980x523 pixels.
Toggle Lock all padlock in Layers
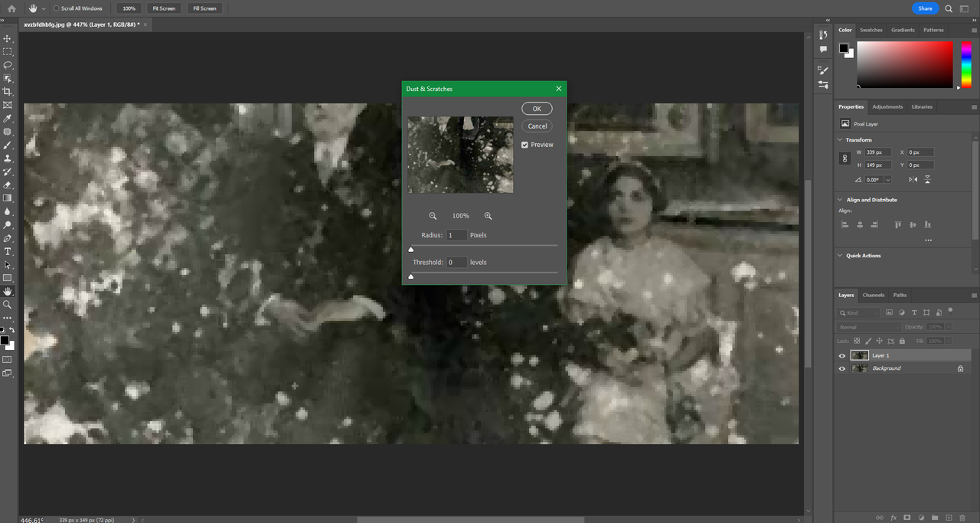pyautogui.click(x=902, y=341)
